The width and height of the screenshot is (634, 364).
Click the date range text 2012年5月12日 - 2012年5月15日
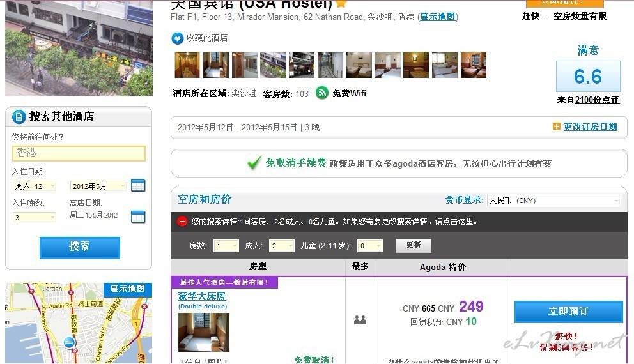coord(237,127)
